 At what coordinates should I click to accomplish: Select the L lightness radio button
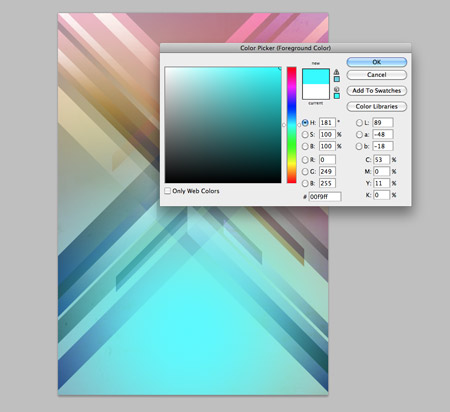[x=359, y=123]
